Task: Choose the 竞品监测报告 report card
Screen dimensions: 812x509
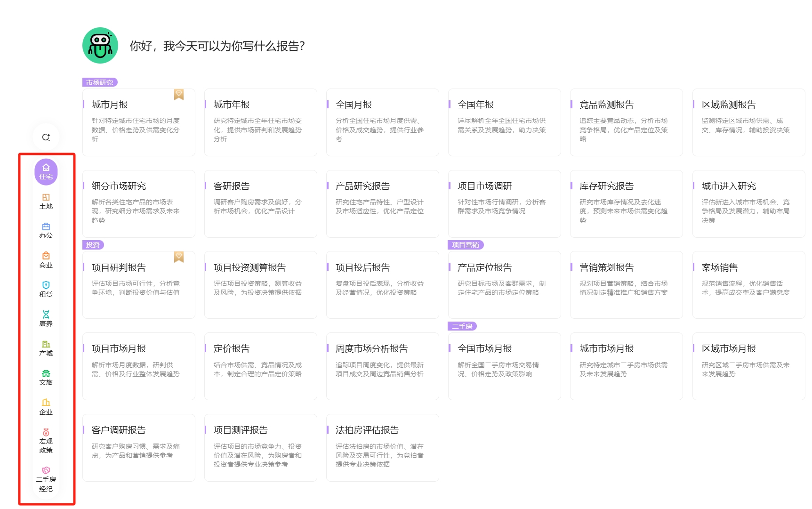Action: click(x=626, y=122)
